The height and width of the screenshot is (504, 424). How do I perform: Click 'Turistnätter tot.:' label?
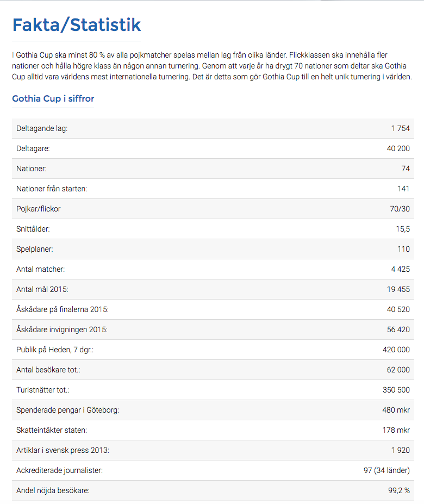tap(43, 390)
